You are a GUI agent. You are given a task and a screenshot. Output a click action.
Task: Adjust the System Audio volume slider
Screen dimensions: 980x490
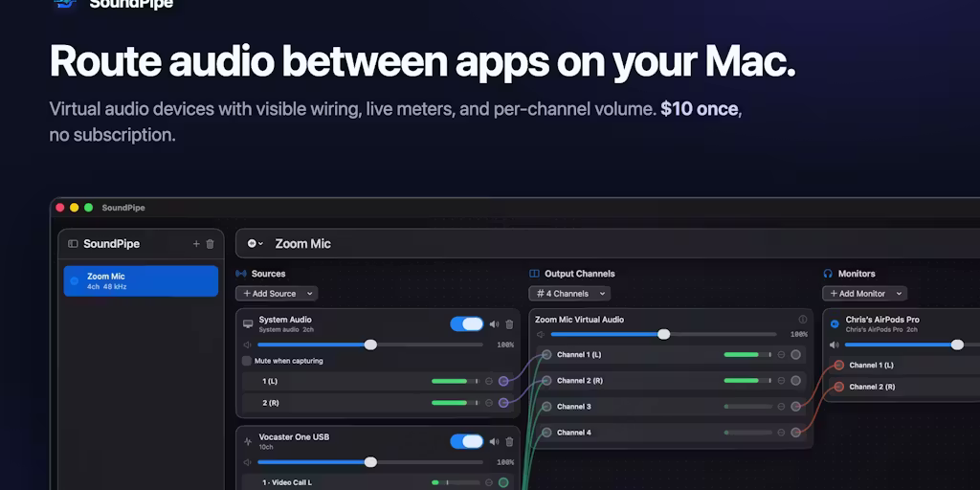(x=370, y=345)
